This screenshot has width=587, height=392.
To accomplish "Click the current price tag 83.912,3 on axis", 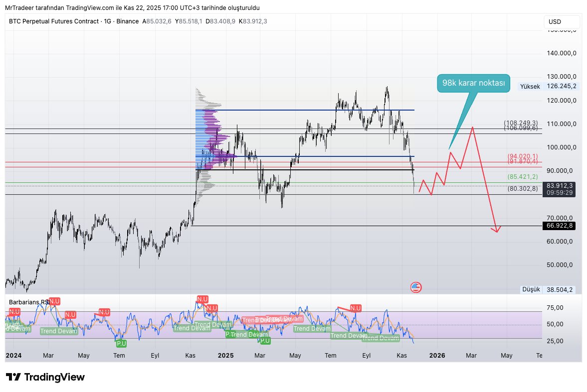I will pos(559,185).
